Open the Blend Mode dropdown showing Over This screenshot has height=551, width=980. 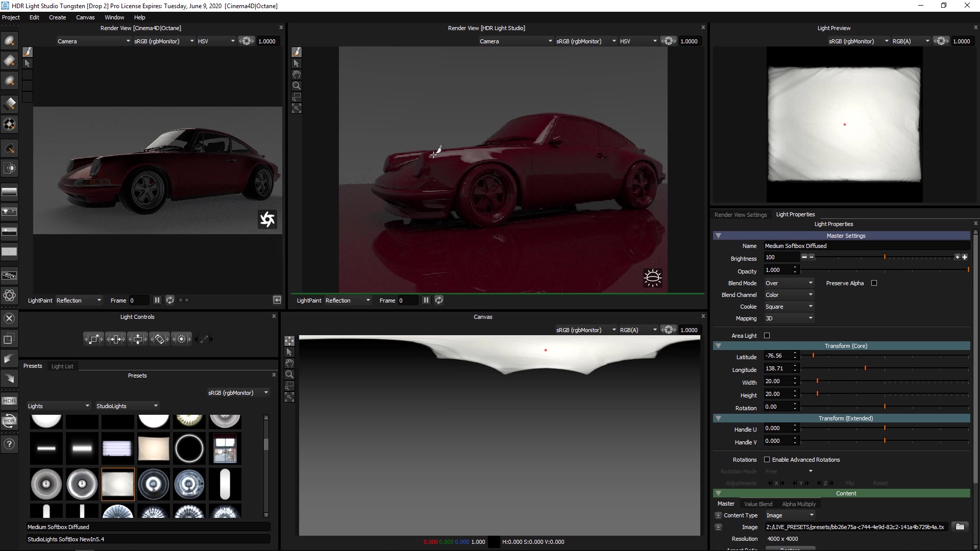pyautogui.click(x=789, y=283)
